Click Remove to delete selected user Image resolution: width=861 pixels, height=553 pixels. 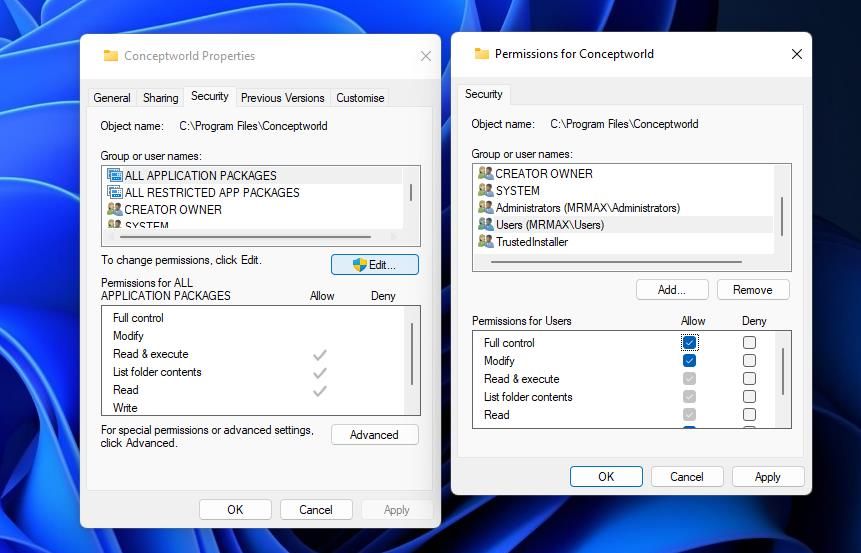pyautogui.click(x=753, y=290)
